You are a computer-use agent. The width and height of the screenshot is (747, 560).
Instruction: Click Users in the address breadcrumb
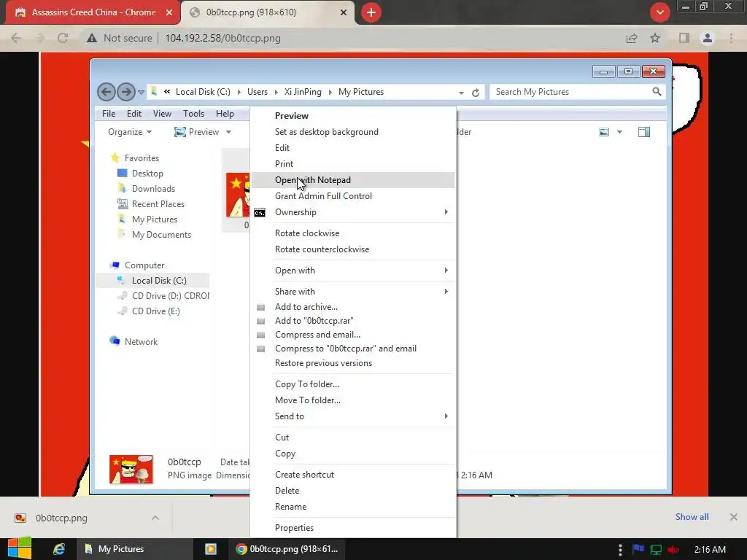click(258, 92)
